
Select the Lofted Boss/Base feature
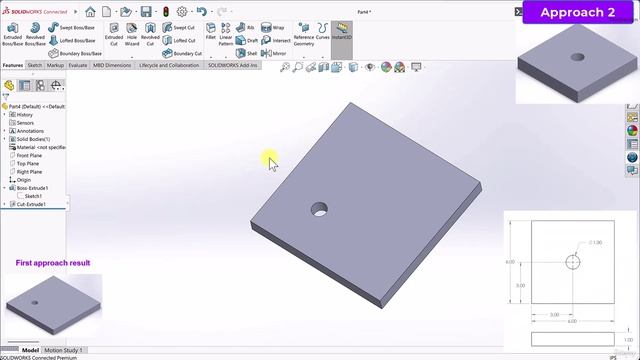pyautogui.click(x=71, y=40)
